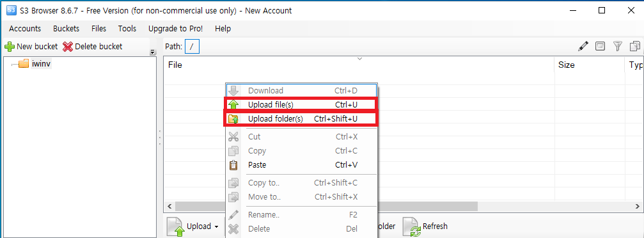Open the Upgrade to Pro! menu

(x=175, y=29)
